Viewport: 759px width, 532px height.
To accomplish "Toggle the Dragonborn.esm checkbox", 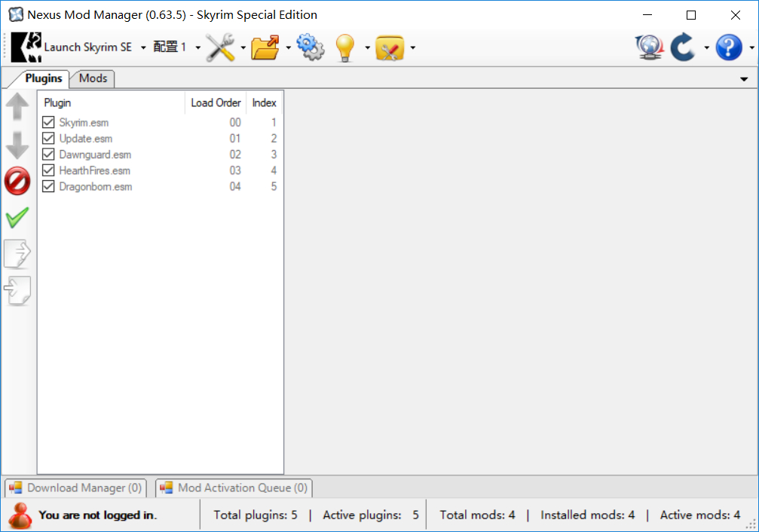I will 48,186.
